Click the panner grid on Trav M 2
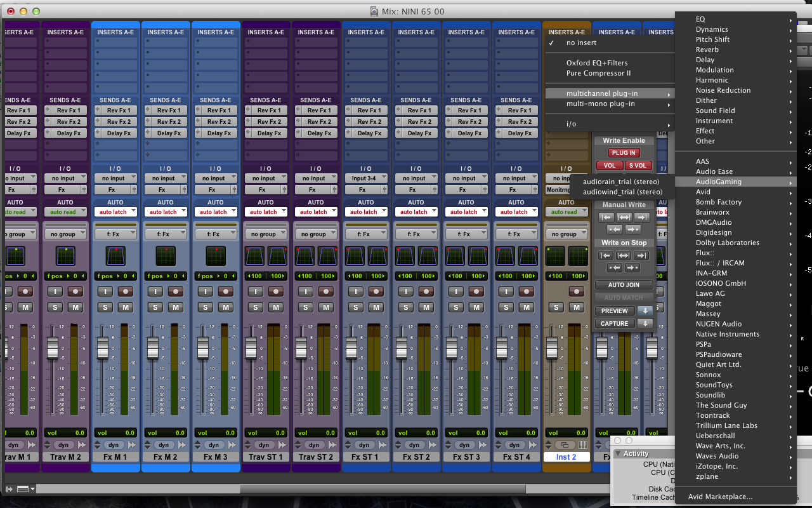The image size is (812, 508). coord(65,256)
